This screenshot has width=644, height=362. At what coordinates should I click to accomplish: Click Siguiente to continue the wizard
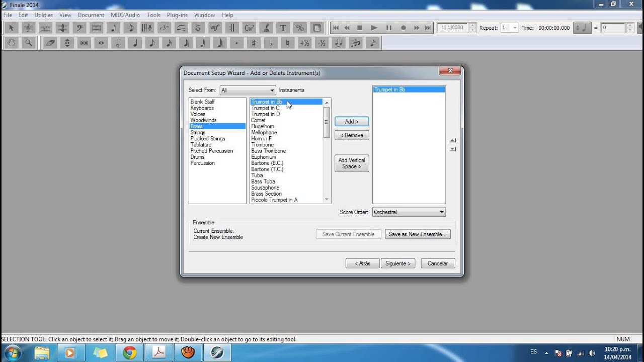(398, 263)
